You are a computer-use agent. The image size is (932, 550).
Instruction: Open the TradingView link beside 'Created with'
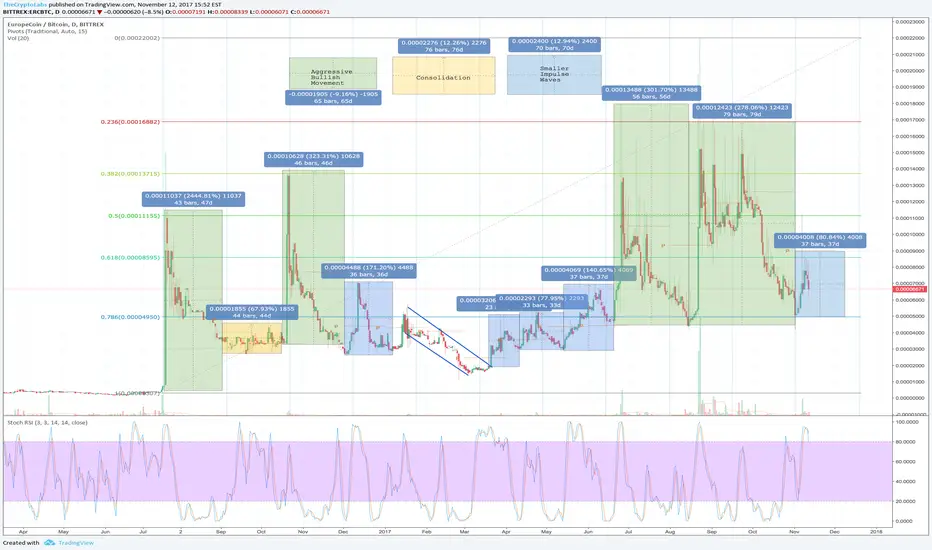(75, 542)
